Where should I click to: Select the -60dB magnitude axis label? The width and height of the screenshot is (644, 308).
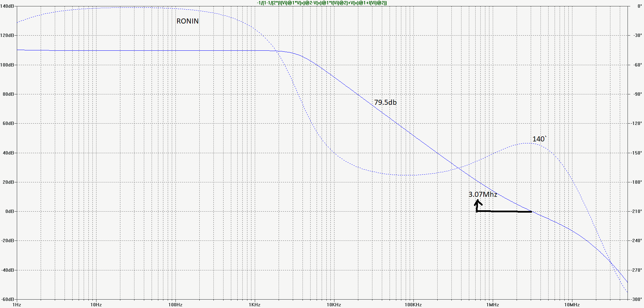pos(8,299)
